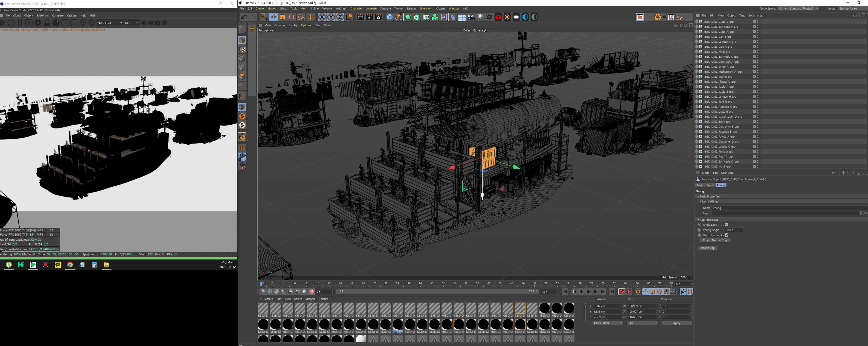Screen dimensions: 868x346
Task: Click the Live Viewer settings gear icon
Action: pos(38,23)
